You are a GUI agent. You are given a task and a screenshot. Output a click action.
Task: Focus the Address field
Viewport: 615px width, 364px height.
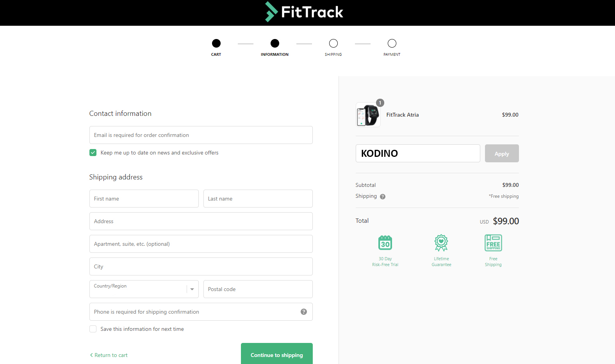(x=201, y=221)
